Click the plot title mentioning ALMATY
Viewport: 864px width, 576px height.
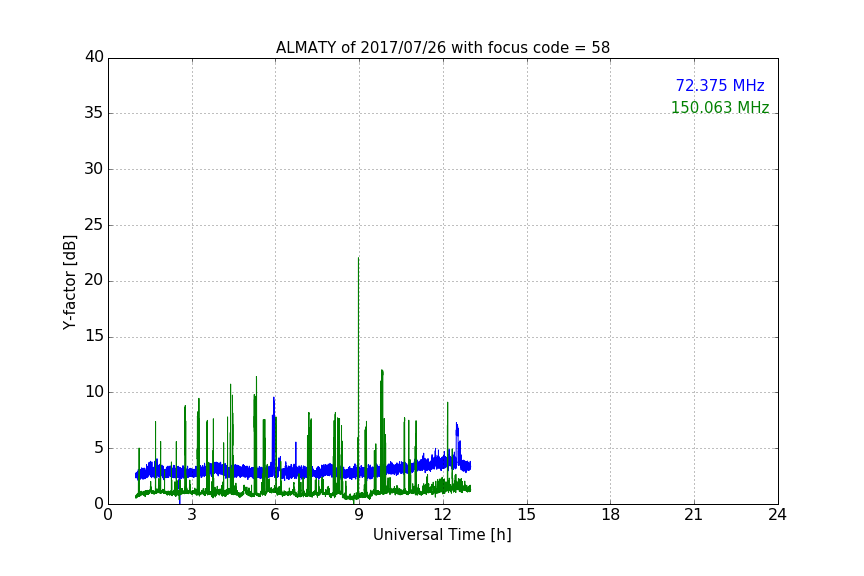(442, 48)
